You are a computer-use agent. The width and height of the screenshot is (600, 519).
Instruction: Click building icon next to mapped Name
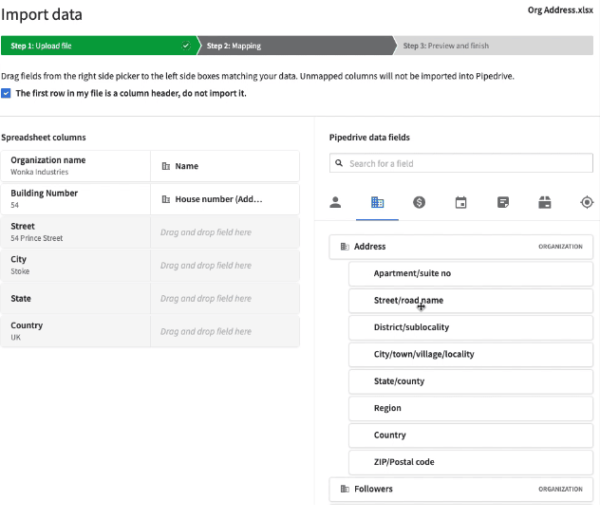pos(166,166)
